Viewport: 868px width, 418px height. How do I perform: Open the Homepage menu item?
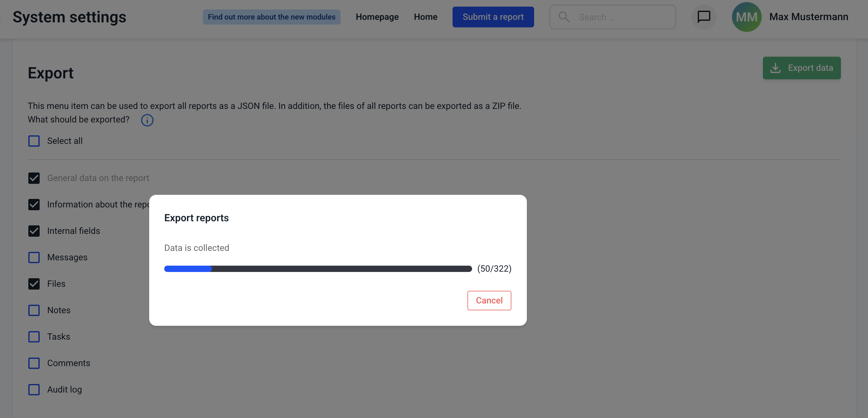[377, 17]
